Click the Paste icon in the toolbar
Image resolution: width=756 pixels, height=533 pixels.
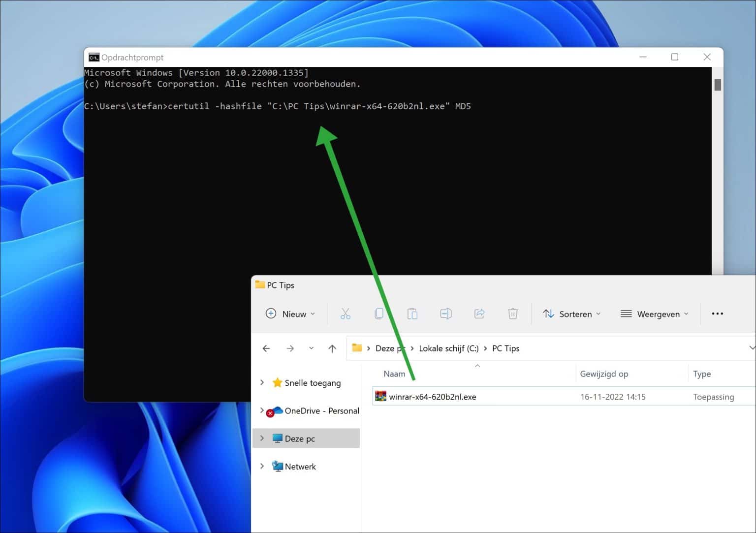click(412, 314)
